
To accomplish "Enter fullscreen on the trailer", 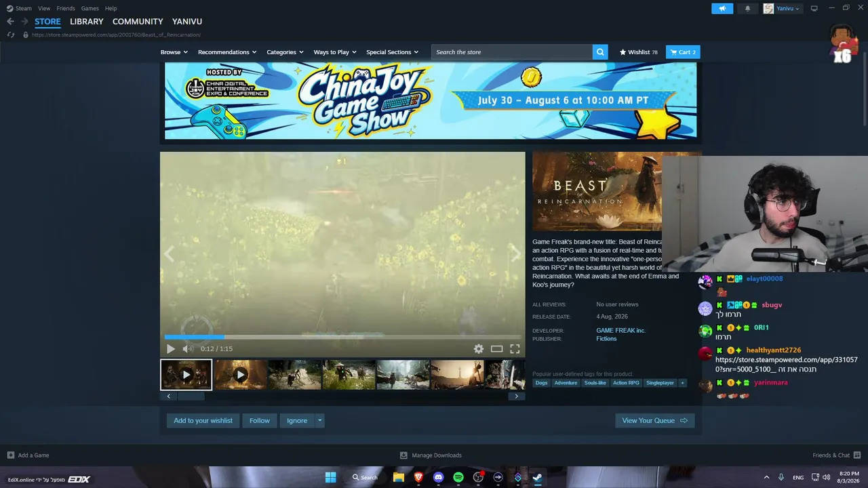I will (515, 349).
